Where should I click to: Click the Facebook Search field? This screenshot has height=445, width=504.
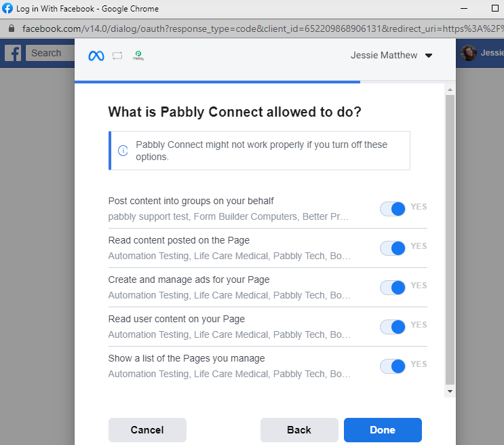tap(50, 53)
